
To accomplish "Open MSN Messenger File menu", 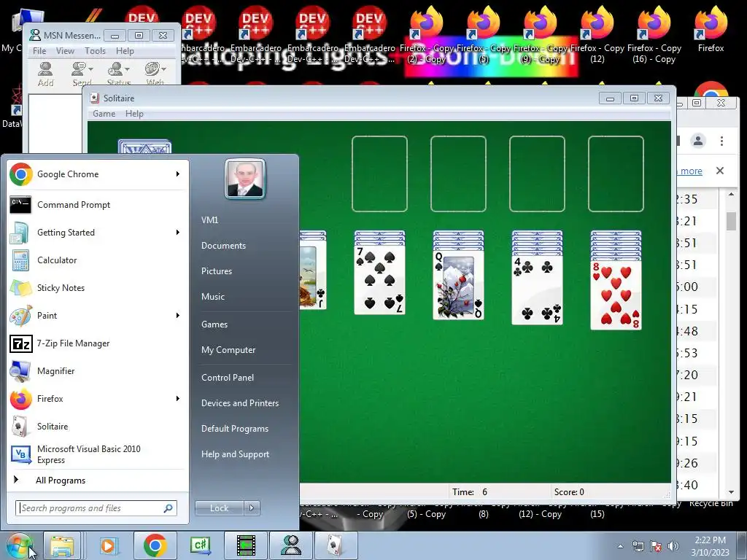I will (x=39, y=51).
